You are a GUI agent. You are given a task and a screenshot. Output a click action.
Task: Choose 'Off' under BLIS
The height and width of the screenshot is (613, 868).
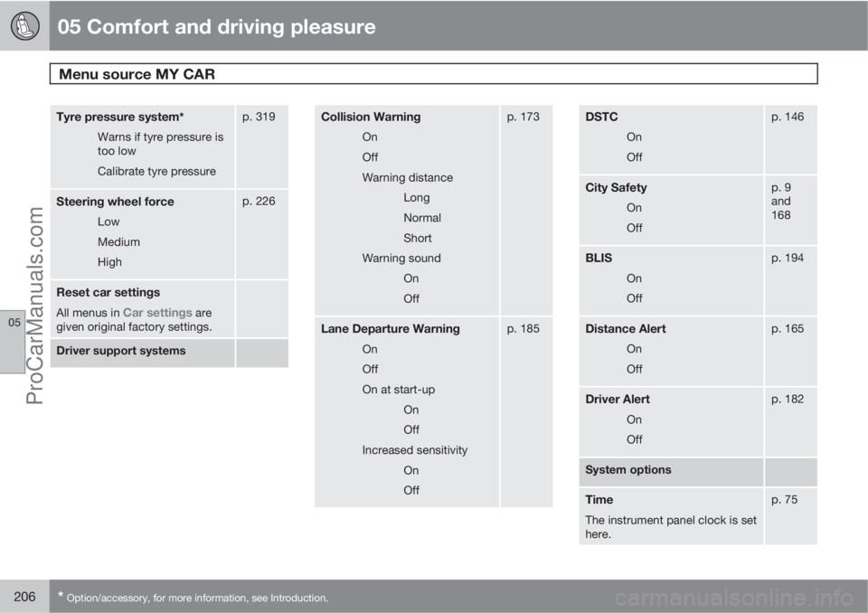tap(635, 298)
